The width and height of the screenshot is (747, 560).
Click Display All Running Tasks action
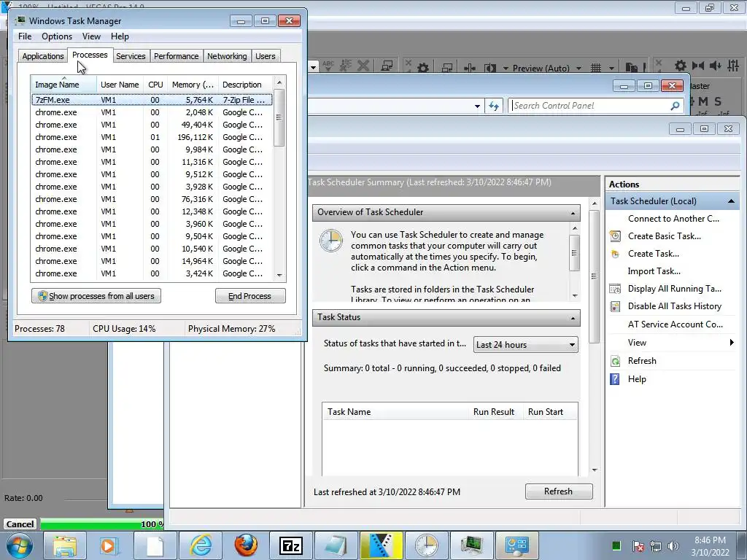pyautogui.click(x=674, y=289)
